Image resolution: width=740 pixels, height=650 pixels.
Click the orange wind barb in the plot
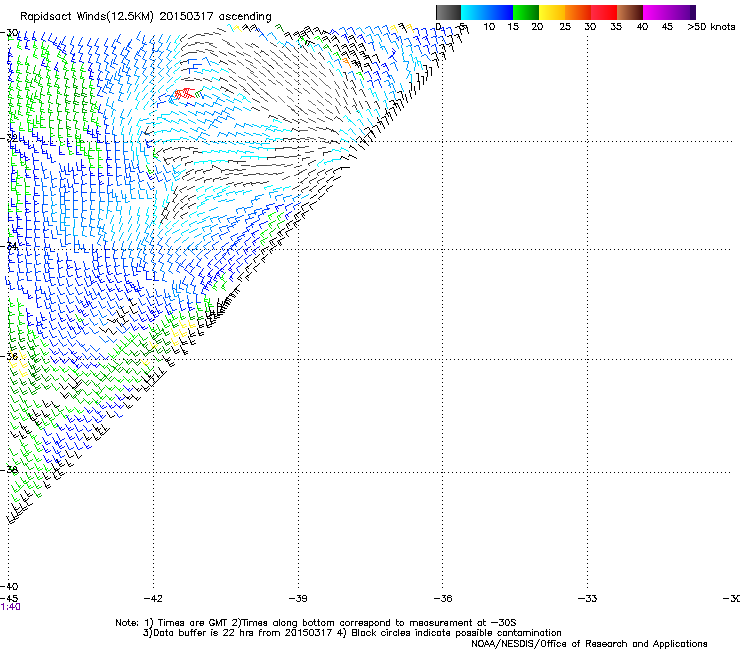pyautogui.click(x=347, y=62)
